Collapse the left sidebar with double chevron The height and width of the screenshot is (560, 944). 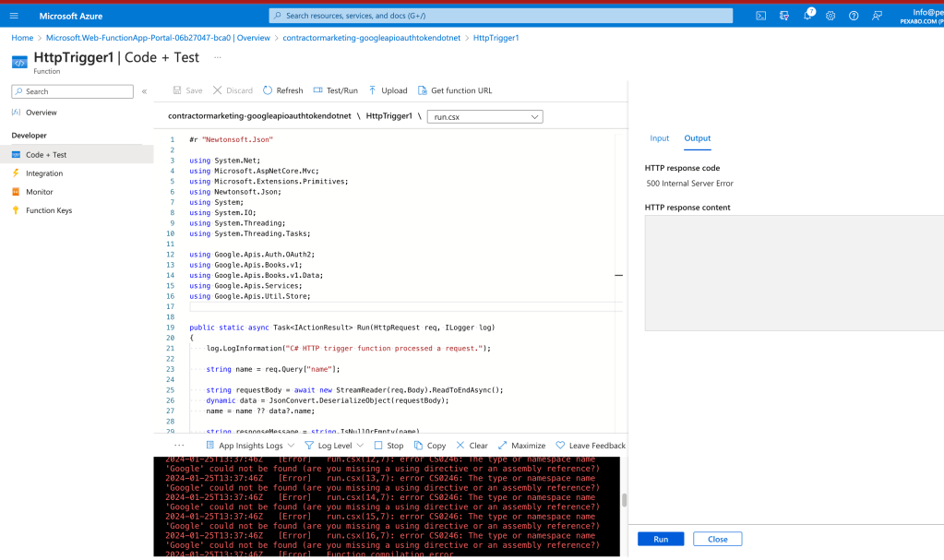[145, 91]
